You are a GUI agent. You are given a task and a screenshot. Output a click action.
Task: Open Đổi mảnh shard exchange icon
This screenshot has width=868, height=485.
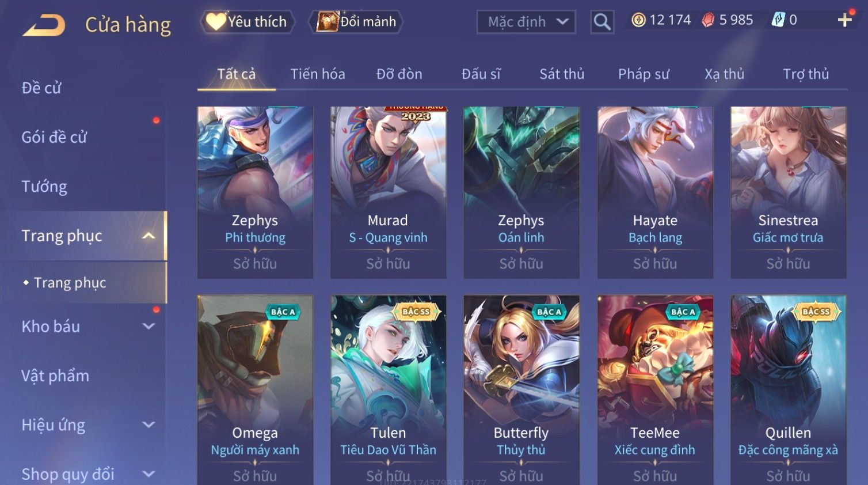[x=356, y=22]
